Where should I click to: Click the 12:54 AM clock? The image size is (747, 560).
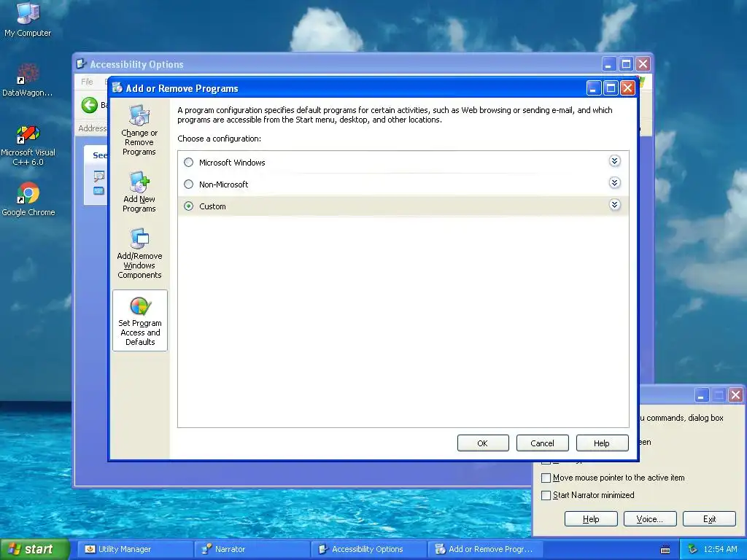(x=720, y=549)
